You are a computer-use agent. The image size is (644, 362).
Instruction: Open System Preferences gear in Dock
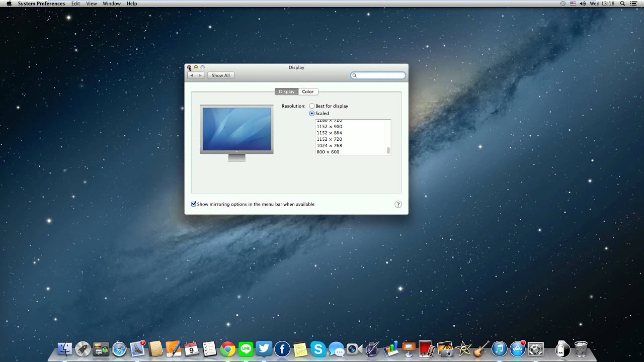[536, 348]
